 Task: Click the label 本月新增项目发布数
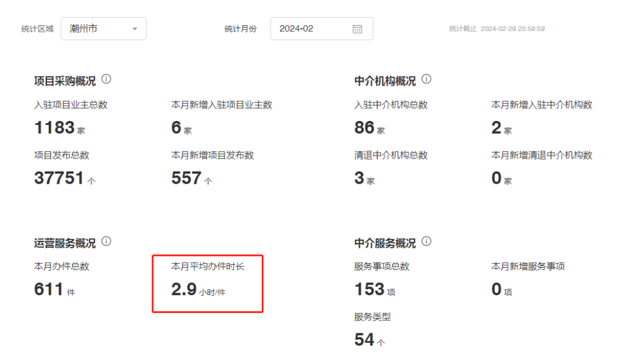[213, 155]
